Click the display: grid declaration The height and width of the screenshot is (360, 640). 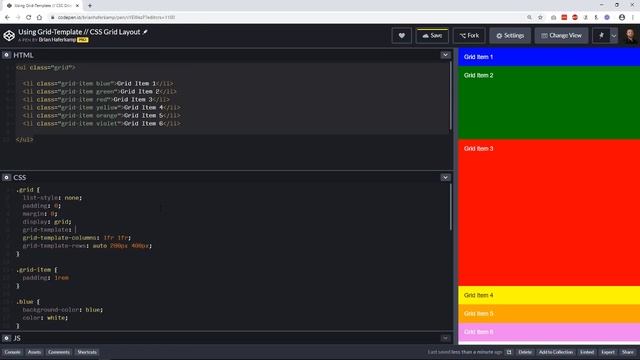(x=47, y=222)
